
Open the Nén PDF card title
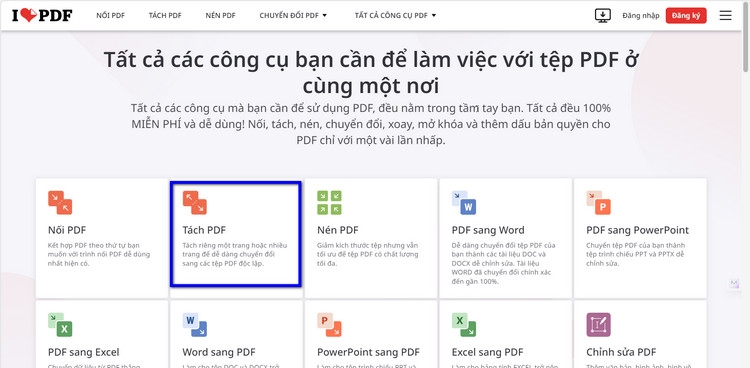point(338,230)
